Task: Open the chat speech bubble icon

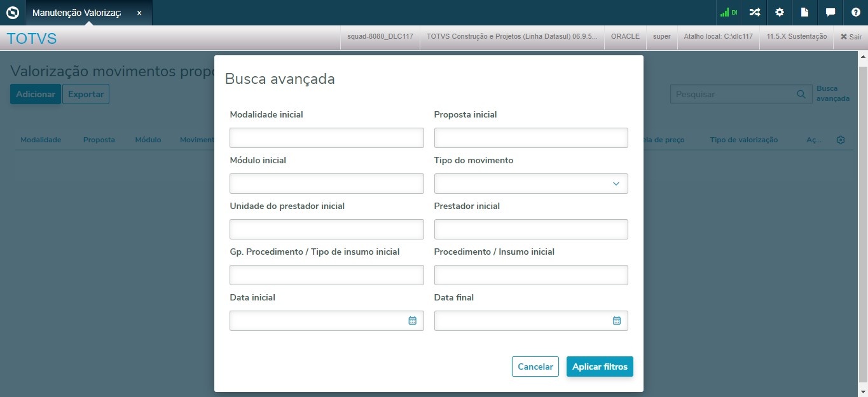Action: [830, 13]
